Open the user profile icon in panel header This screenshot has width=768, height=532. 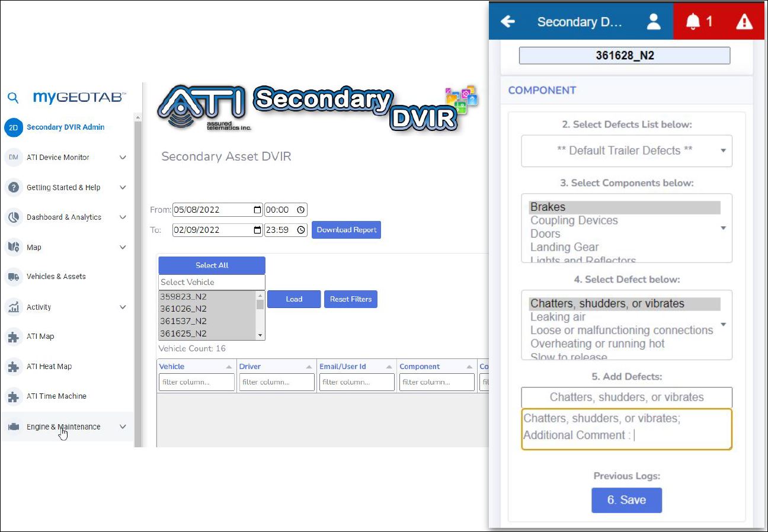pos(654,21)
